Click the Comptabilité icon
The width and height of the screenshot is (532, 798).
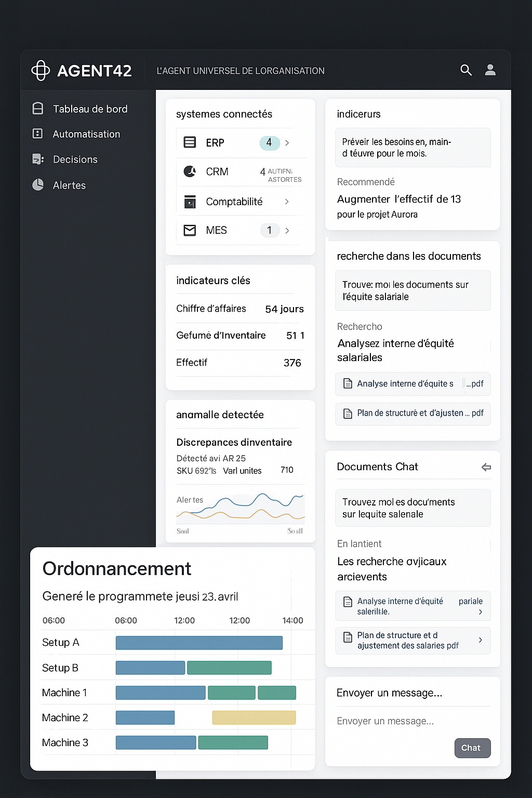coord(190,202)
